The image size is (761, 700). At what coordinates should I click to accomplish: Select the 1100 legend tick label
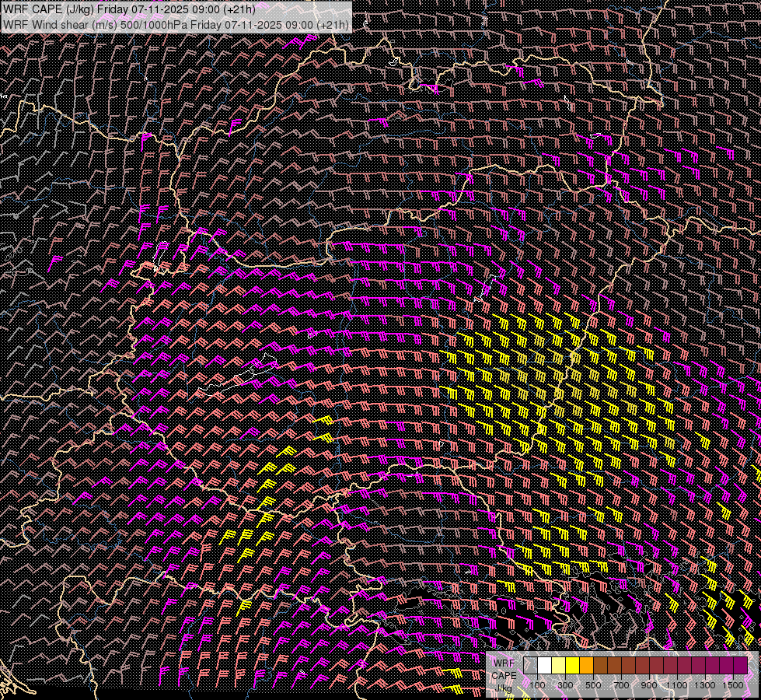(677, 684)
